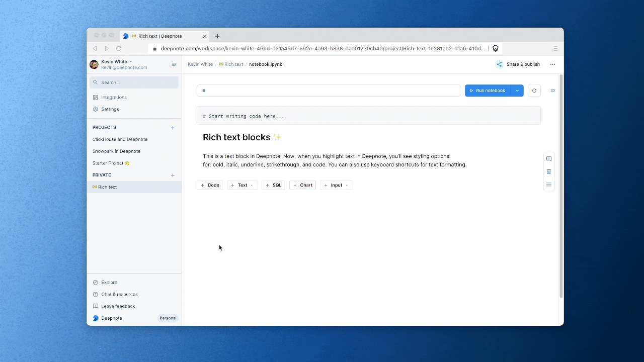
Task: Open ClickHouse and Deepnote project
Action: [120, 139]
